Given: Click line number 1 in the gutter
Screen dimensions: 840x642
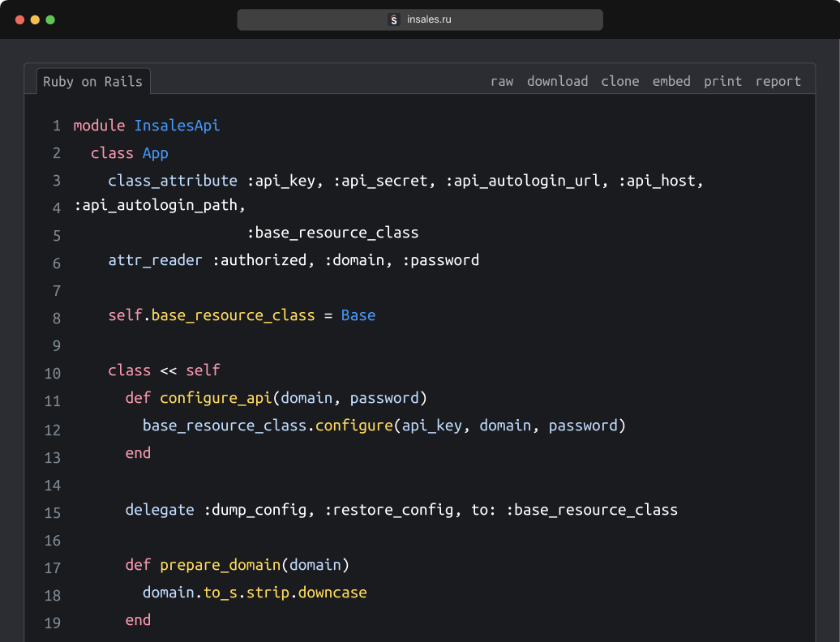Looking at the screenshot, I should [56, 126].
